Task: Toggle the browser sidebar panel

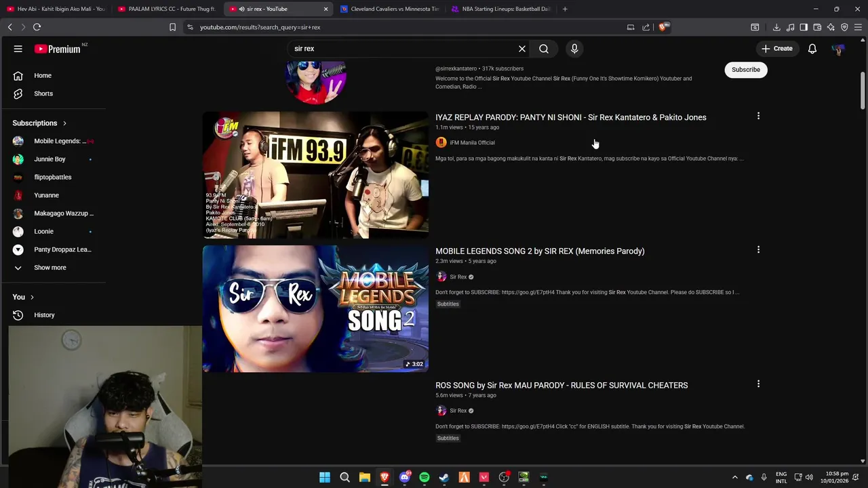Action: (x=804, y=27)
